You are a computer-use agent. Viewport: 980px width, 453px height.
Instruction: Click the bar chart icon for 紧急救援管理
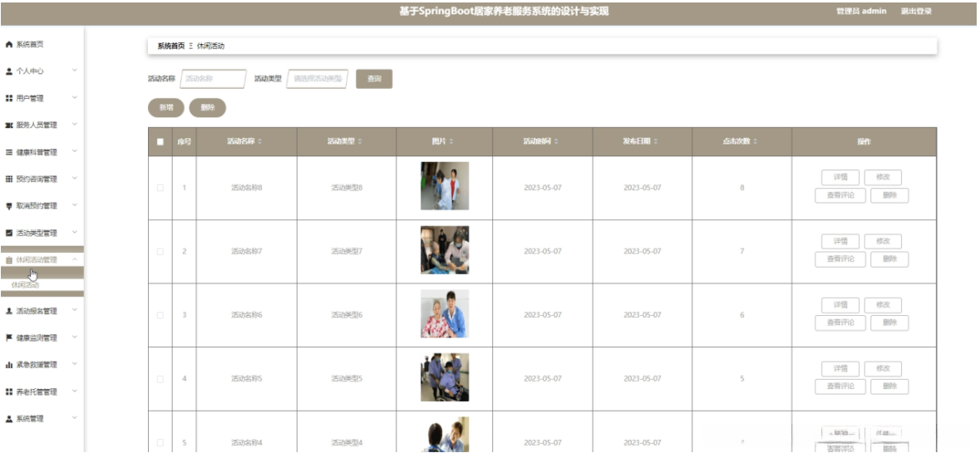coord(9,364)
